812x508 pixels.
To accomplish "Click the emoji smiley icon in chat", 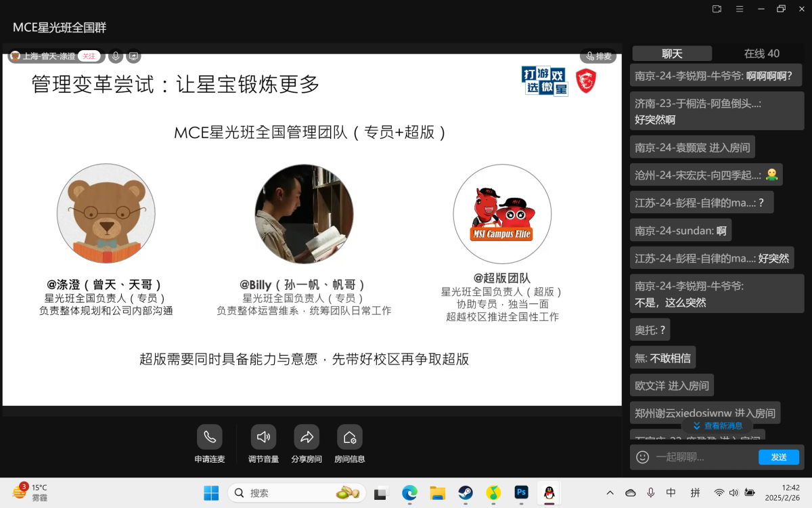I will click(643, 457).
